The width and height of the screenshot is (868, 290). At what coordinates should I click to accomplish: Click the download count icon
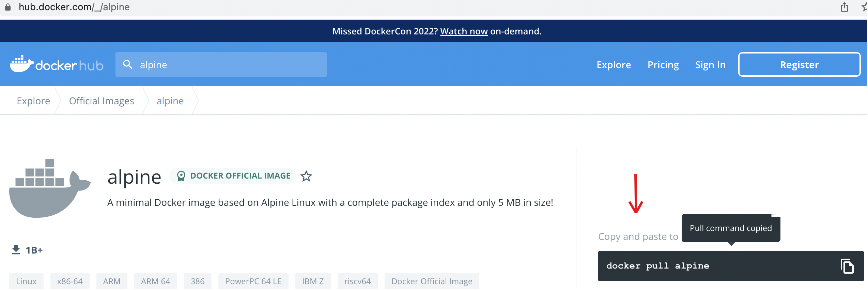[x=16, y=250]
